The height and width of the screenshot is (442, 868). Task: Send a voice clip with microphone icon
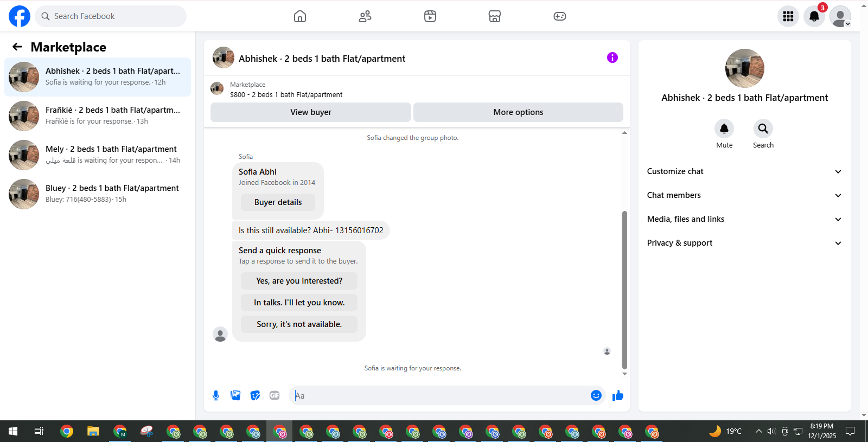pos(216,395)
